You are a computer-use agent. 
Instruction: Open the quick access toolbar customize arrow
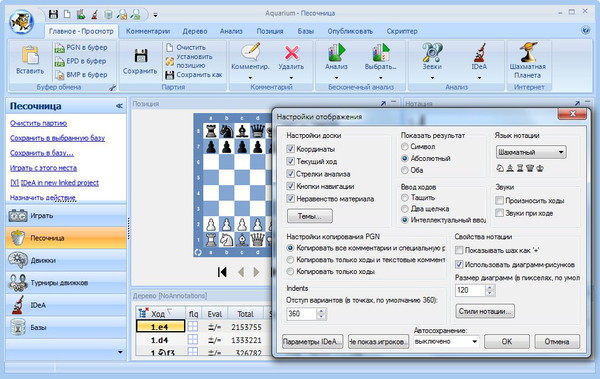pos(155,15)
